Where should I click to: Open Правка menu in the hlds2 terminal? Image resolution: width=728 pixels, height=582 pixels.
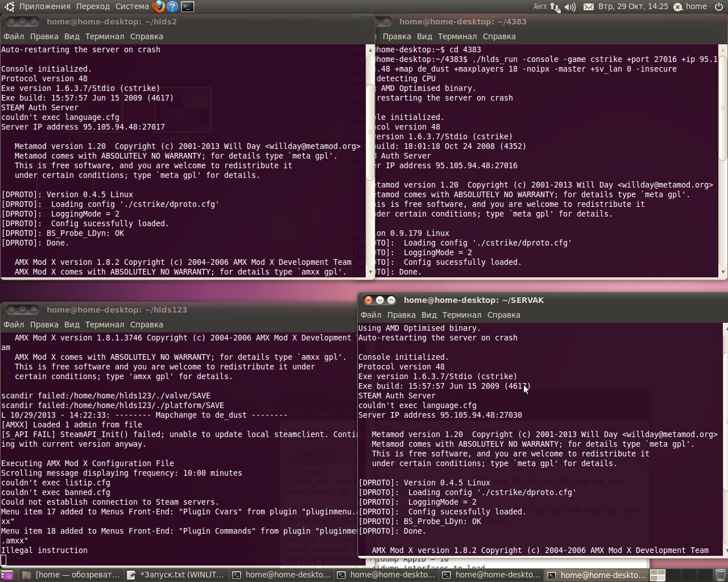pyautogui.click(x=44, y=36)
